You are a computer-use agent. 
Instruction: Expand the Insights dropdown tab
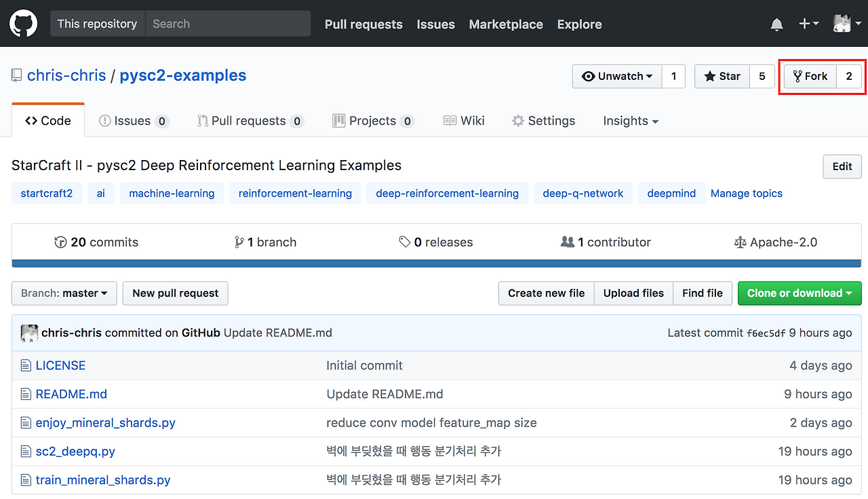point(631,121)
